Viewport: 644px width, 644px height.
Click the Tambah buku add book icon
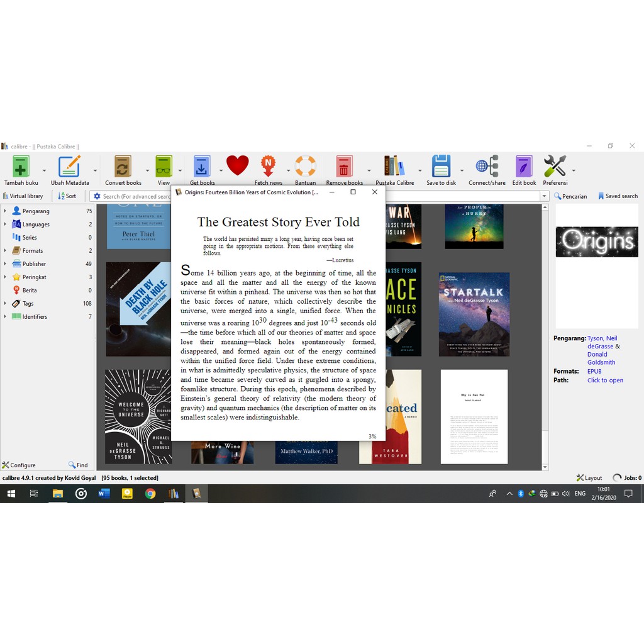21,167
